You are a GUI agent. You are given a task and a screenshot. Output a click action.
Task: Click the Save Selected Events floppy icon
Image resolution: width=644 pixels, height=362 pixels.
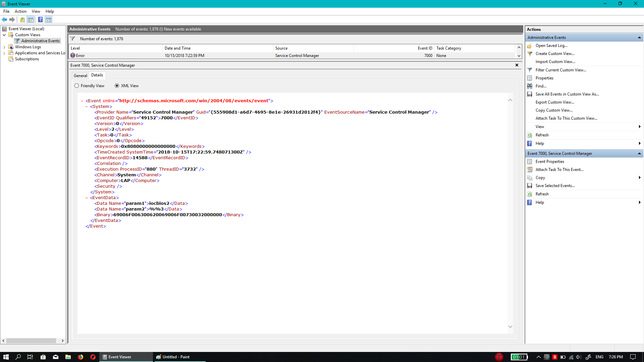tap(530, 186)
